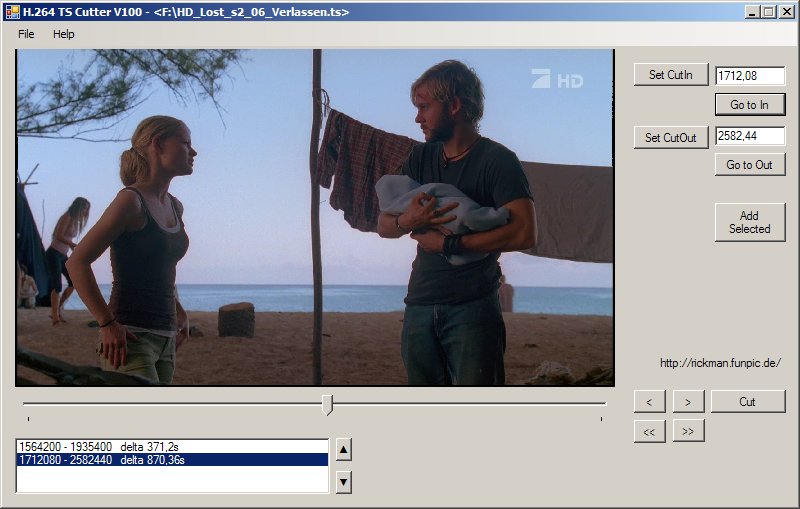The width and height of the screenshot is (800, 509).
Task: Open the File menu
Action: [x=26, y=34]
